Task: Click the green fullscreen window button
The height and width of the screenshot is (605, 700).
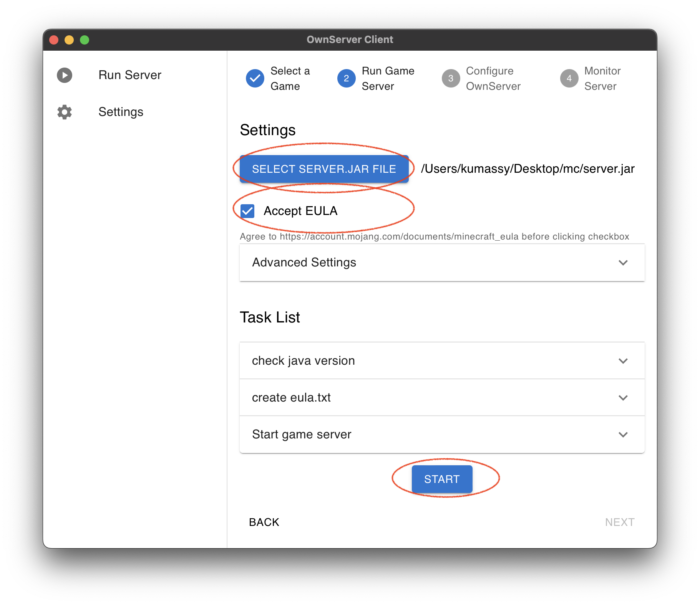Action: coord(85,40)
